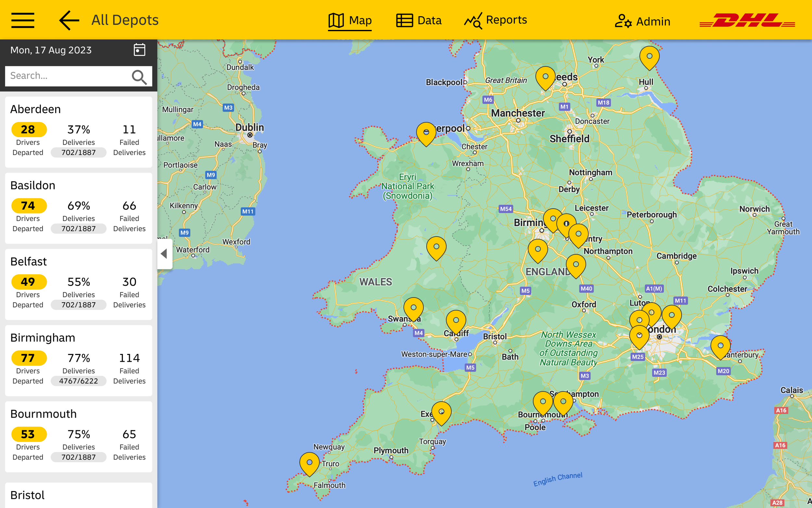The image size is (812, 508).
Task: Select the Birmingham depot card
Action: tap(79, 360)
